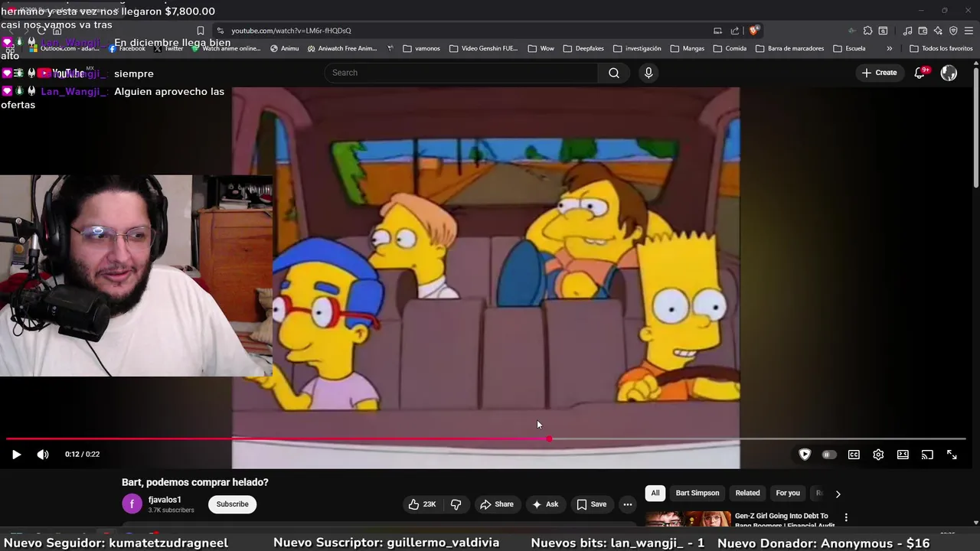Open Brave Shields lion icon
This screenshot has height=551, width=980.
click(754, 31)
